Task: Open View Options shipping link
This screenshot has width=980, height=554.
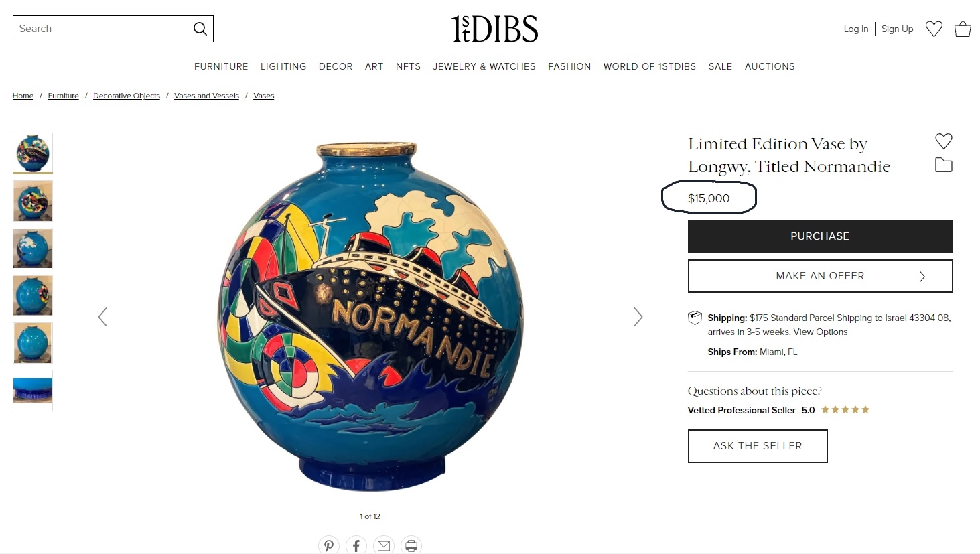Action: [x=821, y=332]
